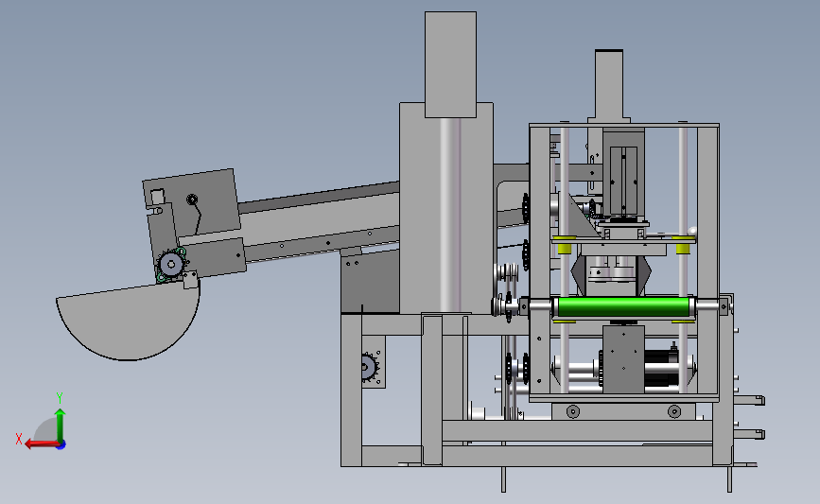
Task: Click the blue Z axis dot on triad
Action: coord(61,445)
